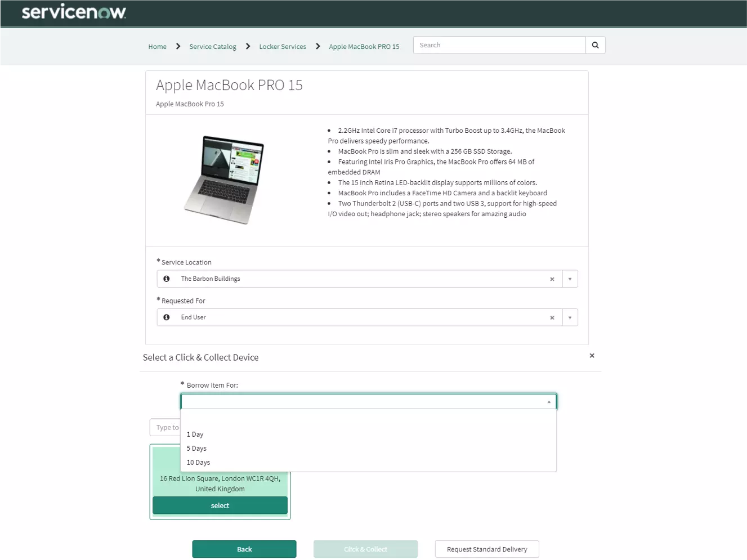747x560 pixels.
Task: Focus the catalog Search field
Action: pos(499,45)
